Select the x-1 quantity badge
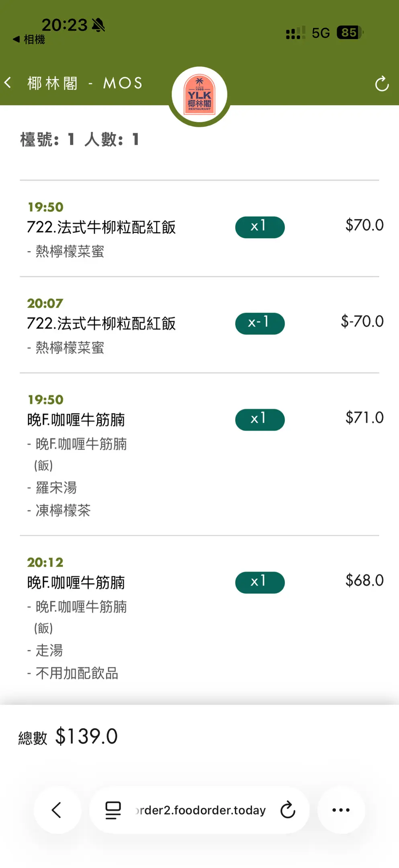 [x=260, y=323]
